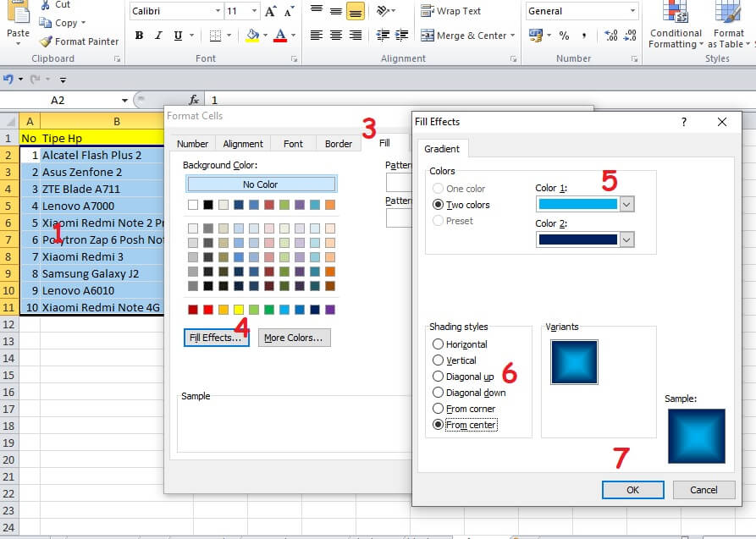Select Diagonal up shading style
This screenshot has height=539, width=756.
pyautogui.click(x=438, y=377)
